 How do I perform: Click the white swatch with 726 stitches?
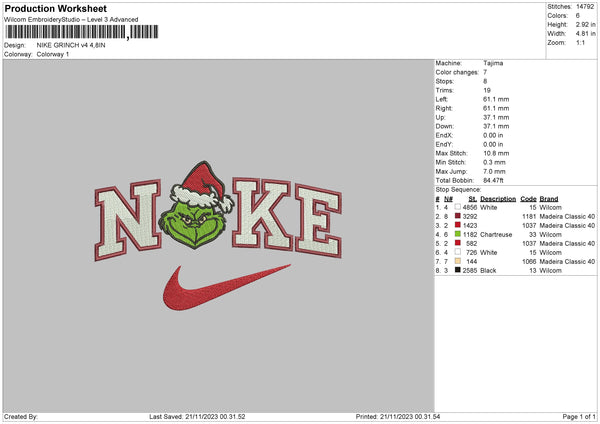[458, 252]
